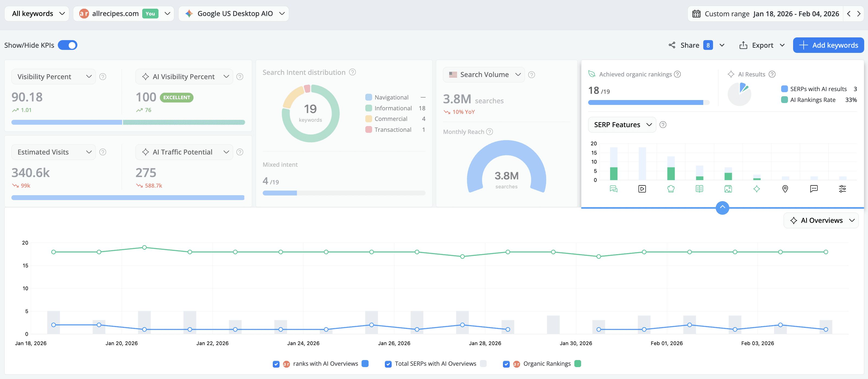Select the chef hat recipes SERP feature icon
Image resolution: width=868 pixels, height=379 pixels.
tap(671, 189)
